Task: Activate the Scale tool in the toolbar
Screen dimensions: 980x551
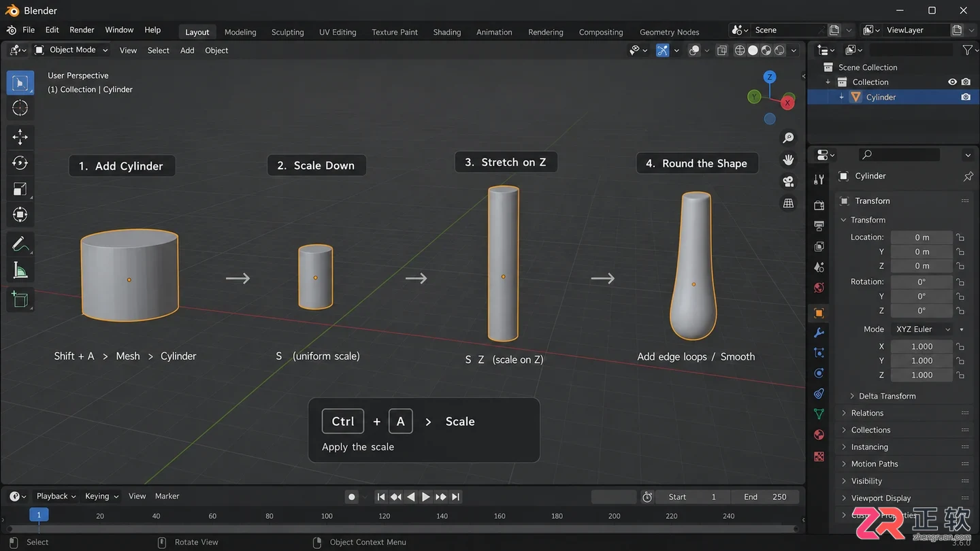Action: pyautogui.click(x=20, y=189)
